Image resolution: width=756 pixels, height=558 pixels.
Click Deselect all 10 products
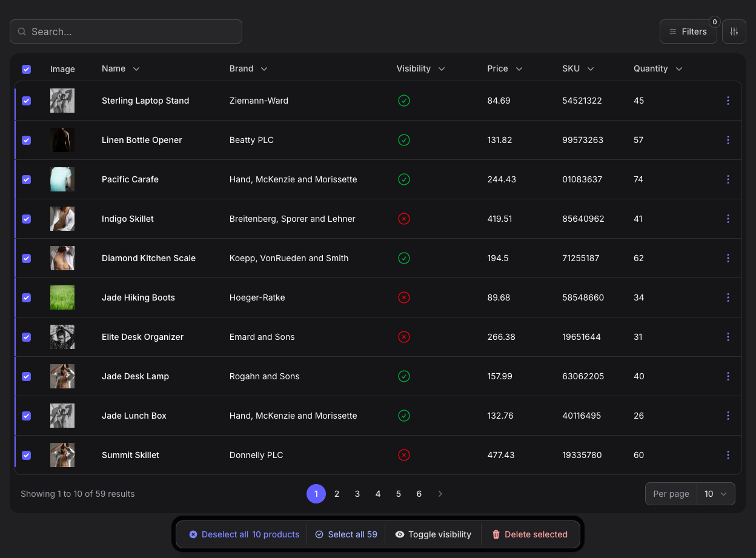click(x=244, y=534)
